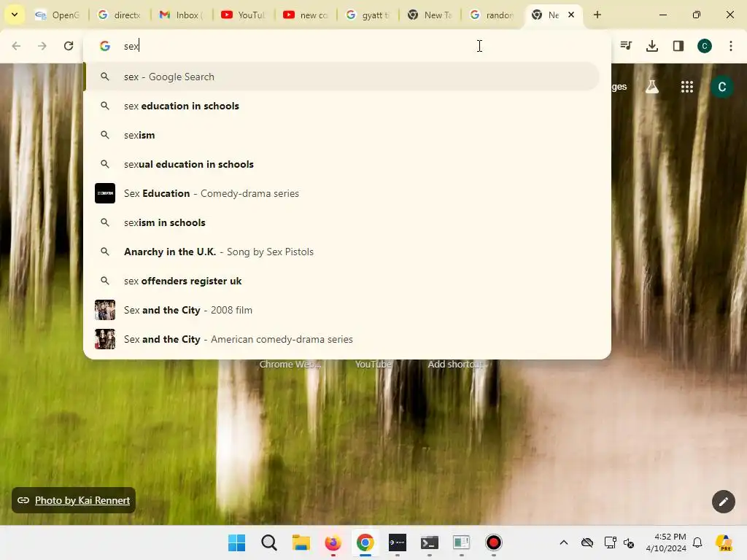Screen dimensions: 747x560
Task: Select 'sex education in schools' suggestion
Action: tap(341, 106)
